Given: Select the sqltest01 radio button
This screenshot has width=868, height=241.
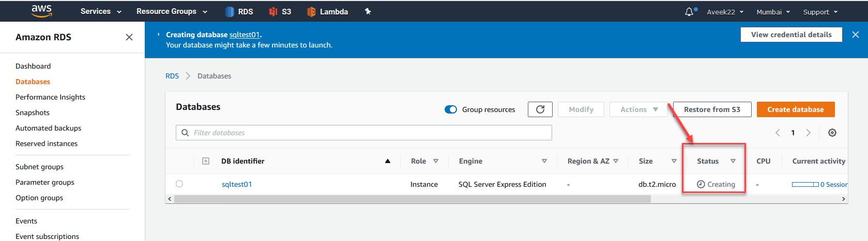Looking at the screenshot, I should pyautogui.click(x=179, y=184).
